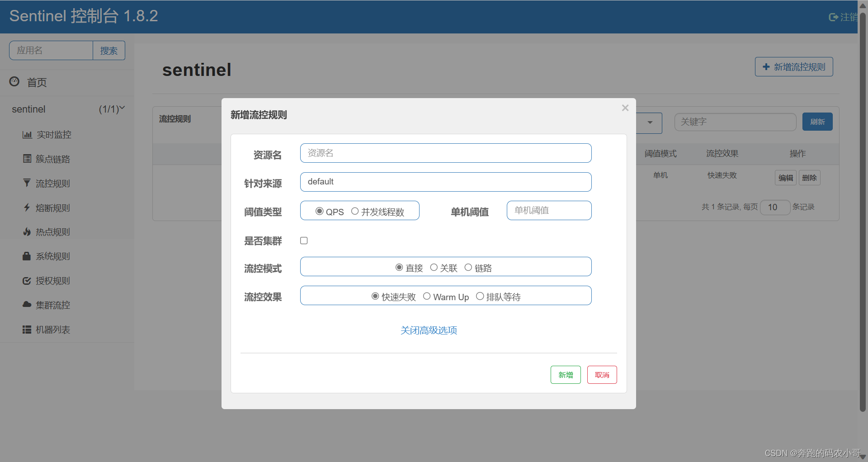This screenshot has height=462, width=868.
Task: Select 快速失败 flow control effect
Action: (x=375, y=296)
